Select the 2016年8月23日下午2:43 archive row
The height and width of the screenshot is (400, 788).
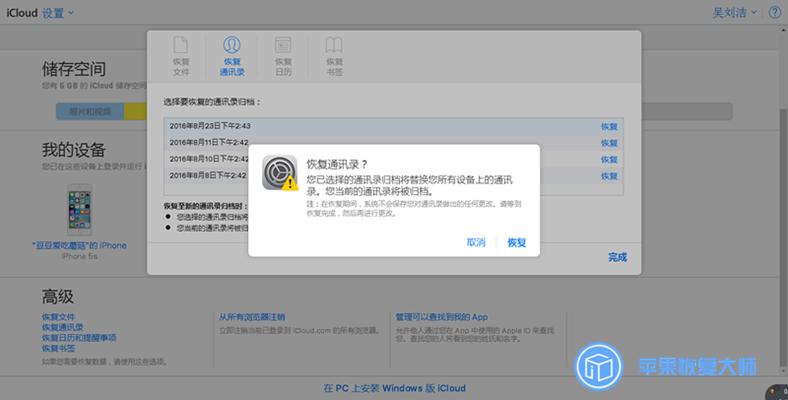[393, 126]
